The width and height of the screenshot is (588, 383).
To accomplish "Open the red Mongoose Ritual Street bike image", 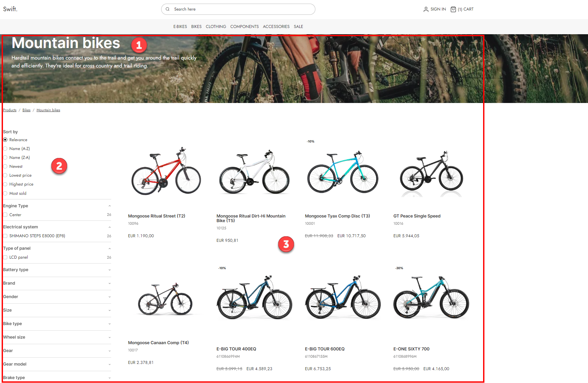I will [x=166, y=171].
